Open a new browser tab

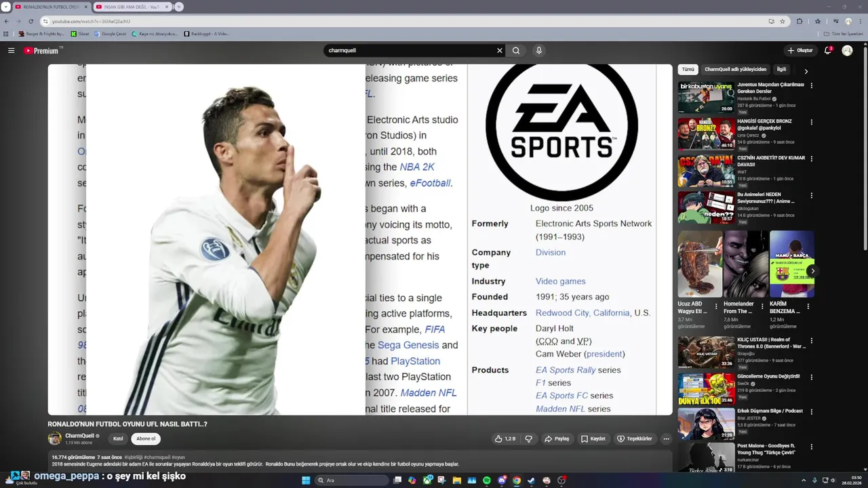click(179, 7)
